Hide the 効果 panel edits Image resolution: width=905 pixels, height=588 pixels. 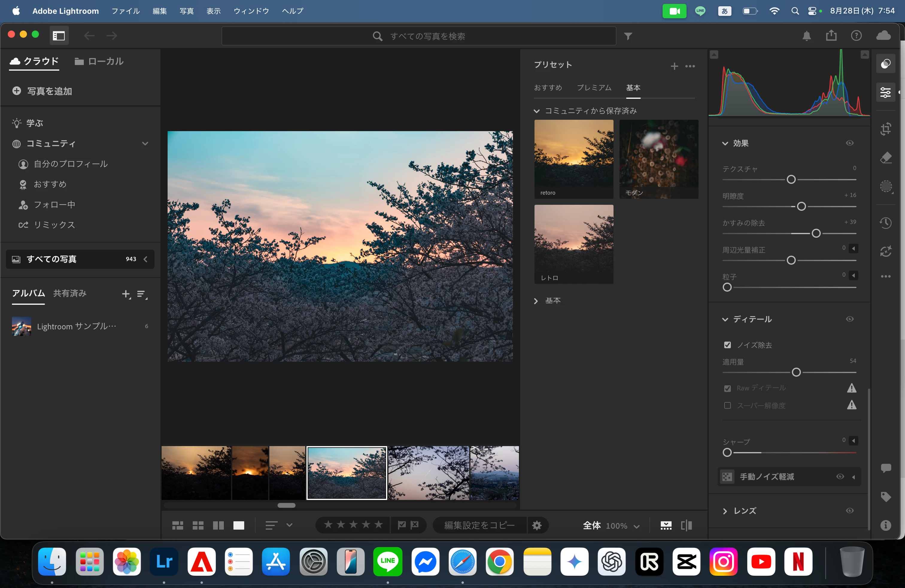point(849,143)
